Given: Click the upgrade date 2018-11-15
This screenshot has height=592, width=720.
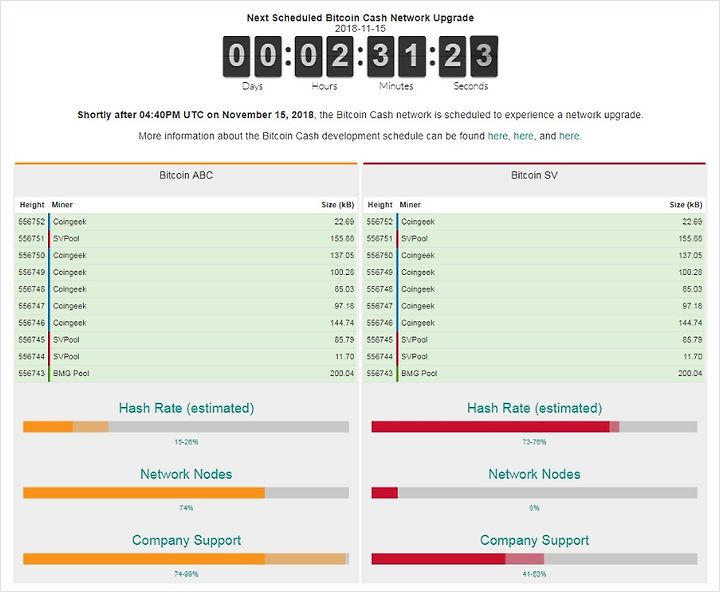Looking at the screenshot, I should click(360, 28).
